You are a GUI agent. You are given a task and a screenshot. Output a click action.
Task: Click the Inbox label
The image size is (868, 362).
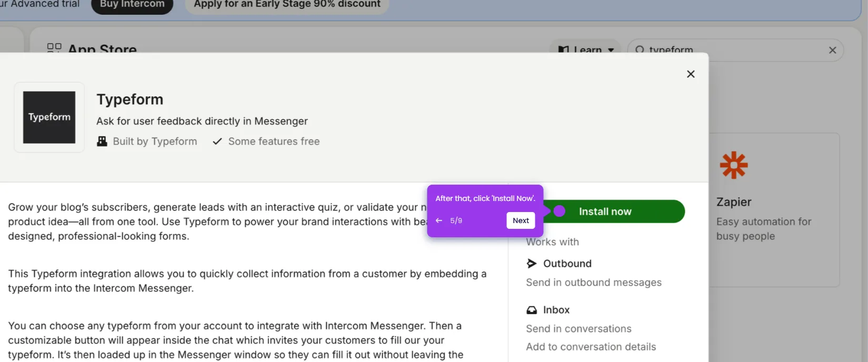click(x=556, y=310)
